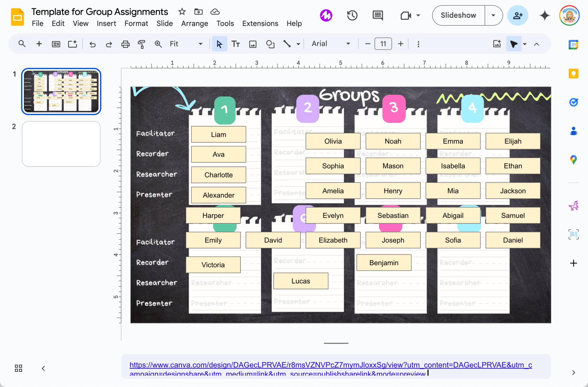Open the Google Slides home icon
The height and width of the screenshot is (387, 588).
click(x=17, y=17)
